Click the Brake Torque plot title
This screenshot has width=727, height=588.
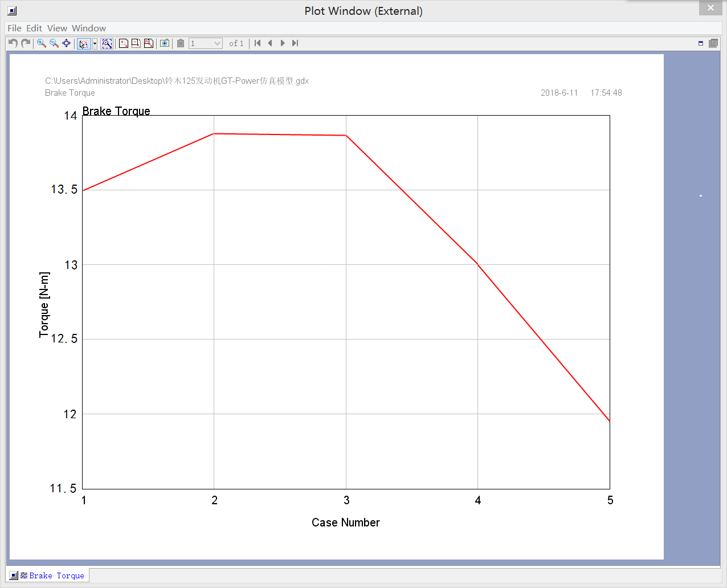[116, 111]
